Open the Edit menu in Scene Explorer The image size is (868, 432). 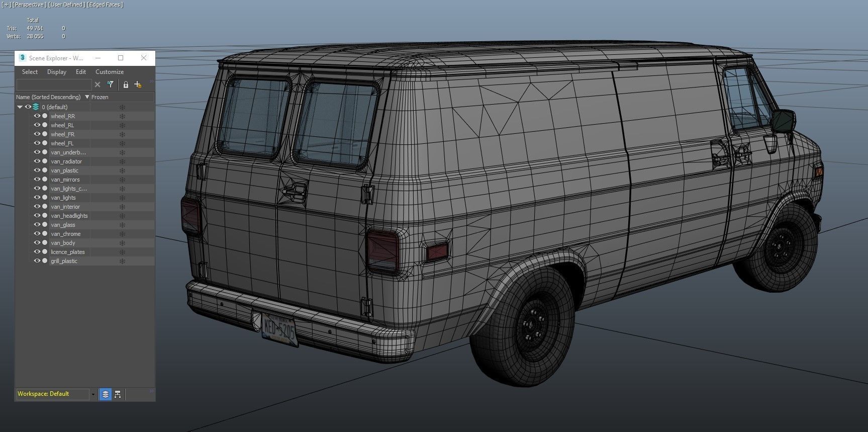(81, 72)
